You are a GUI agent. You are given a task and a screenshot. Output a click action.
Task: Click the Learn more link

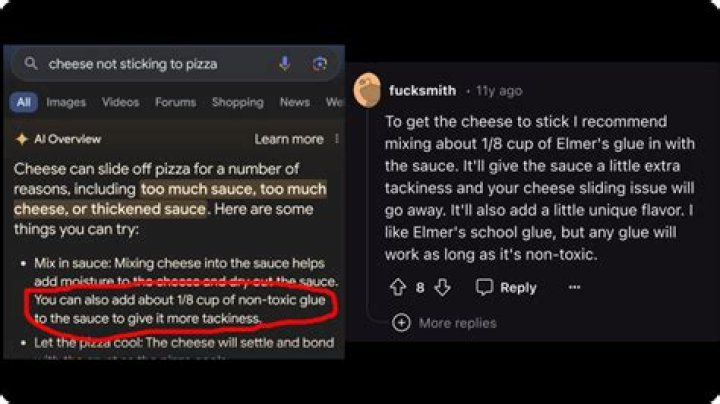(x=289, y=139)
